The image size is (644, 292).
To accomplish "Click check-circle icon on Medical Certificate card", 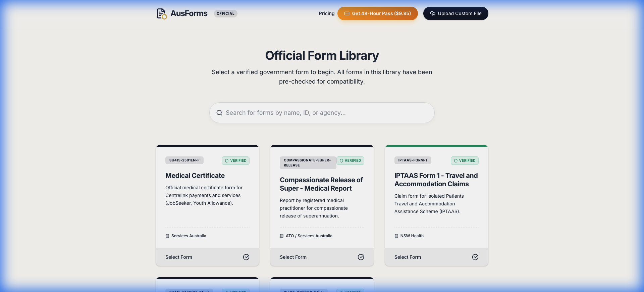I will click(246, 257).
